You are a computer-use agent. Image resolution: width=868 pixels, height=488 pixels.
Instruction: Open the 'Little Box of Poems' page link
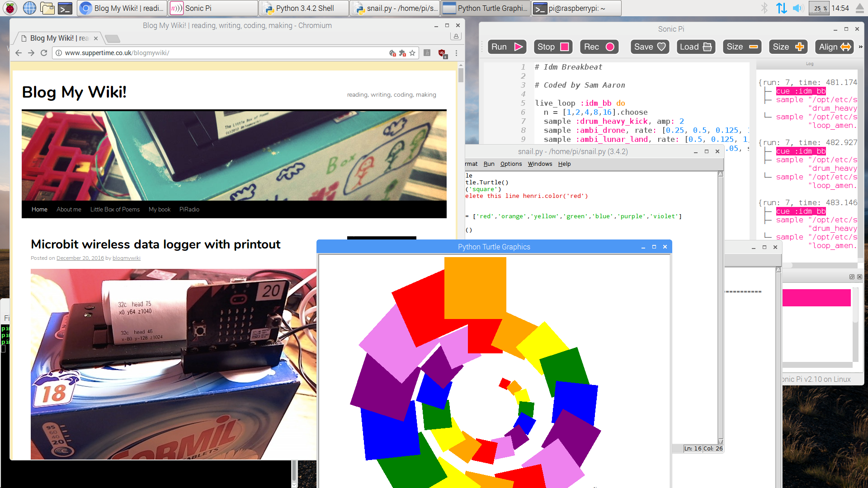click(115, 210)
